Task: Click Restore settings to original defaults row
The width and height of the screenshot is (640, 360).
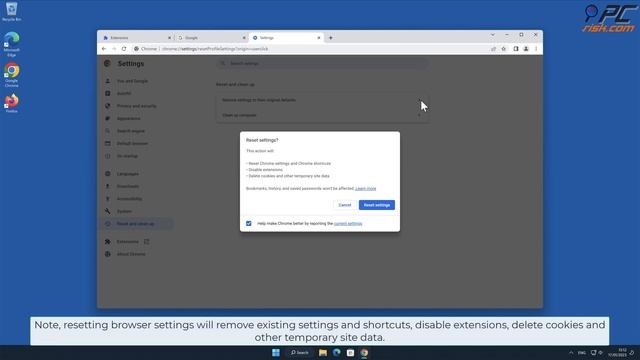Action: coord(322,100)
